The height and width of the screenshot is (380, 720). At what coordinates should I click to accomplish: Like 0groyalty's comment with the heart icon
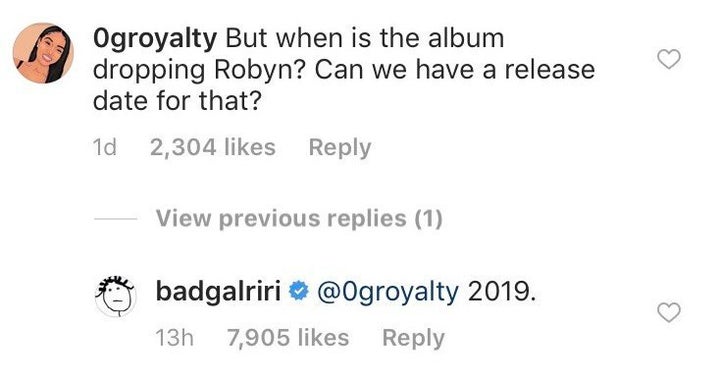669,59
